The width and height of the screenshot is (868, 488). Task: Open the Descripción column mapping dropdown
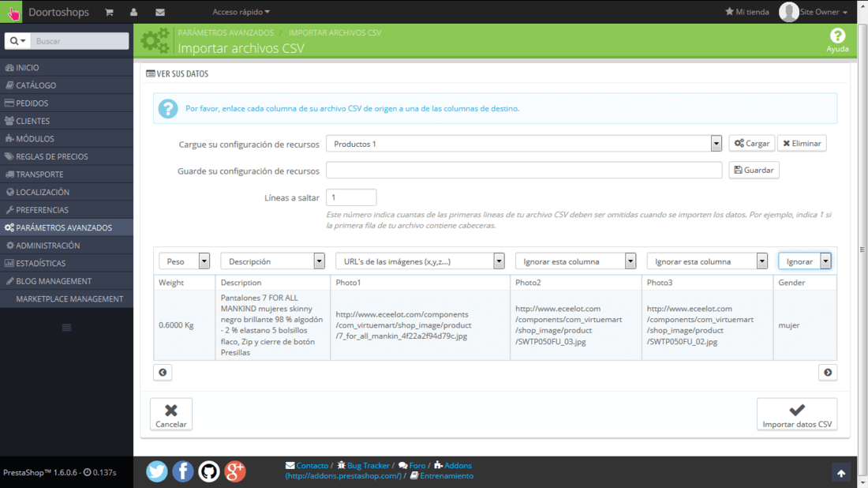272,261
